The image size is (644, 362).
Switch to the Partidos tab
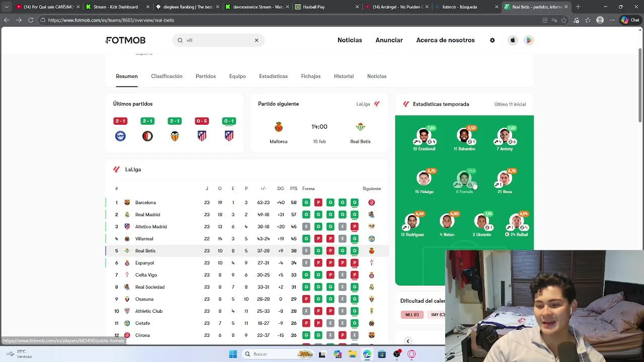click(x=206, y=76)
